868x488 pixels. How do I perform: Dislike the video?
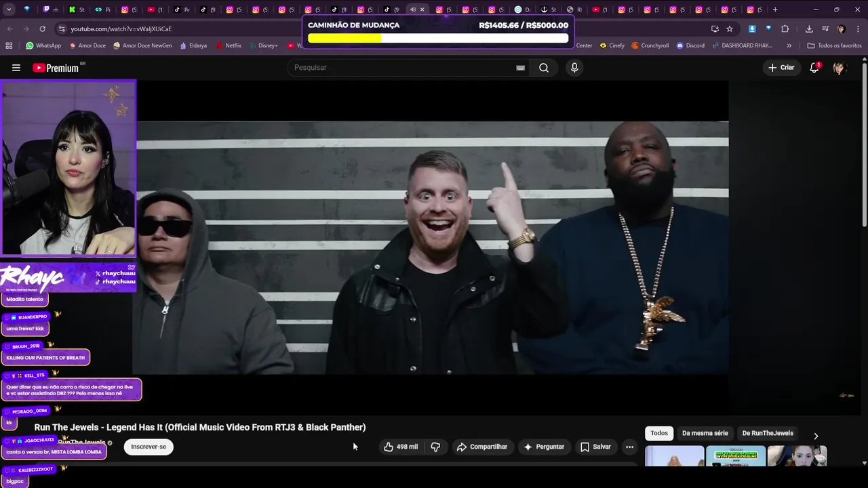pos(435,447)
